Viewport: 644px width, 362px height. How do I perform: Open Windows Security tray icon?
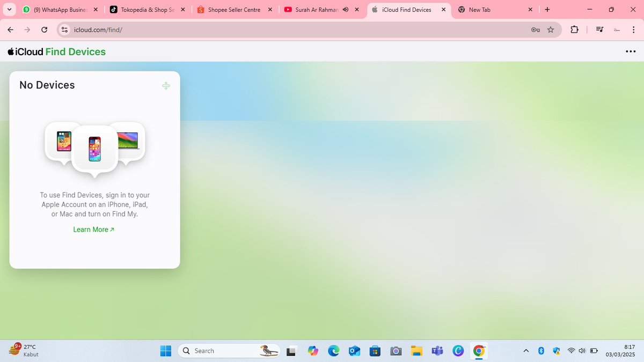557,351
